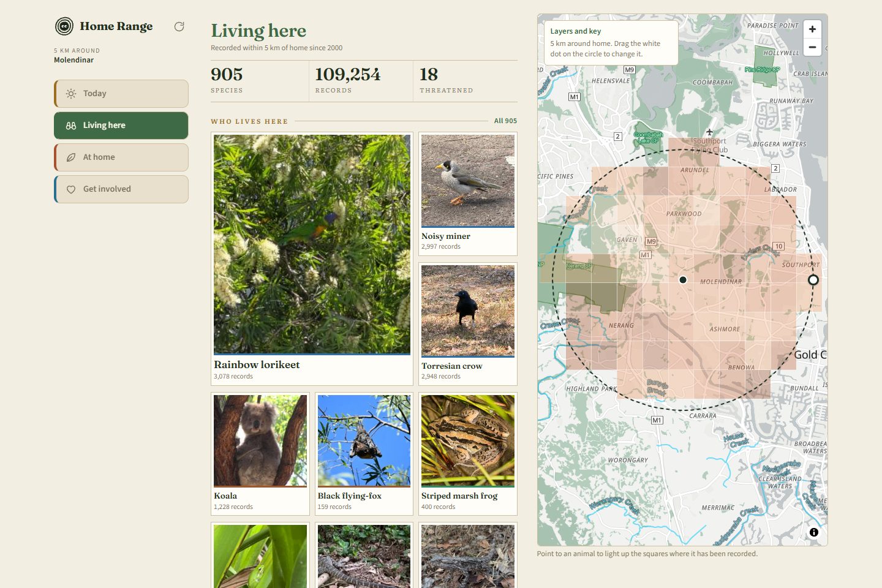Viewport: 882px width, 588px height.
Task: Open the Noisy miner photo
Action: (x=468, y=180)
